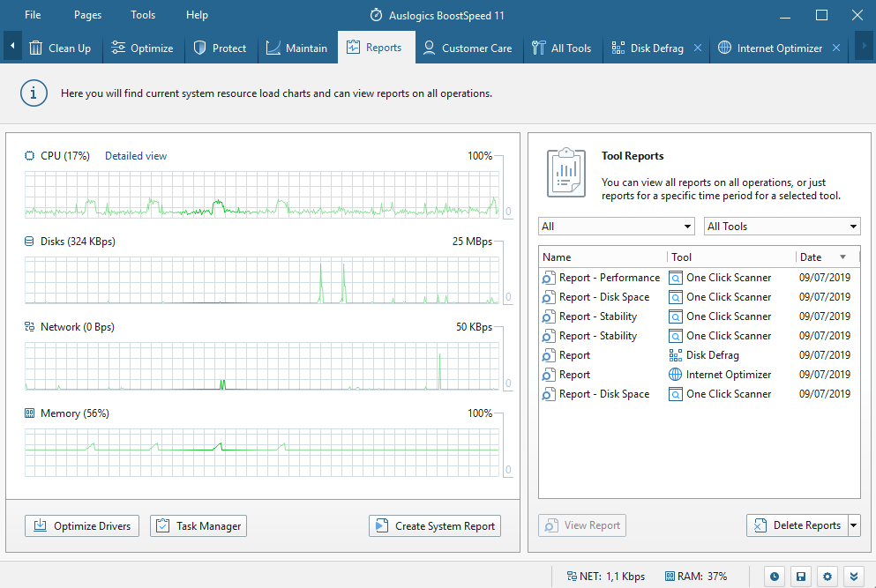The image size is (876, 588).
Task: Click the Create System Report button
Action: pyautogui.click(x=435, y=526)
